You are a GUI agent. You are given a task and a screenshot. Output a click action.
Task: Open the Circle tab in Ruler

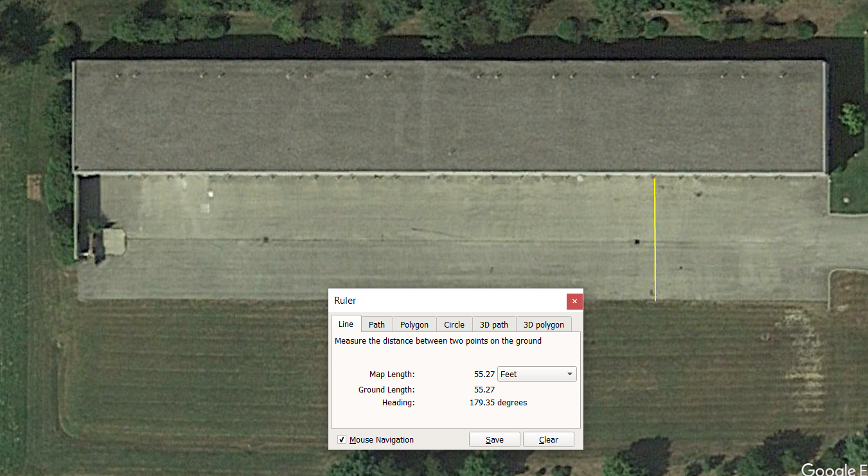(454, 324)
